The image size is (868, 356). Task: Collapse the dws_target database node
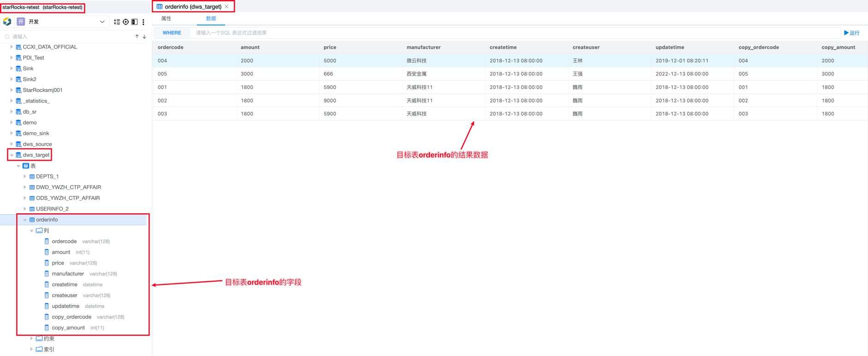tap(12, 155)
